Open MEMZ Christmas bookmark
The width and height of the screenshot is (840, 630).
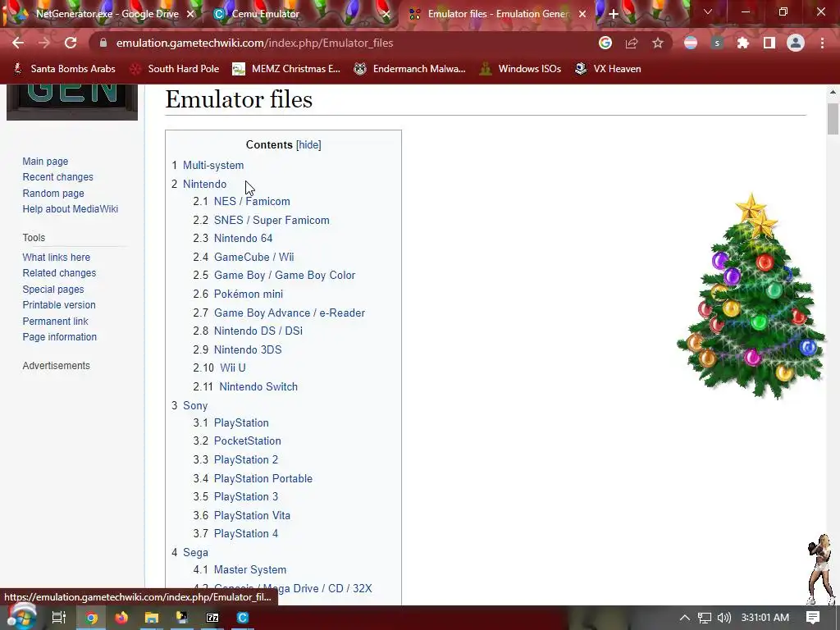[286, 69]
